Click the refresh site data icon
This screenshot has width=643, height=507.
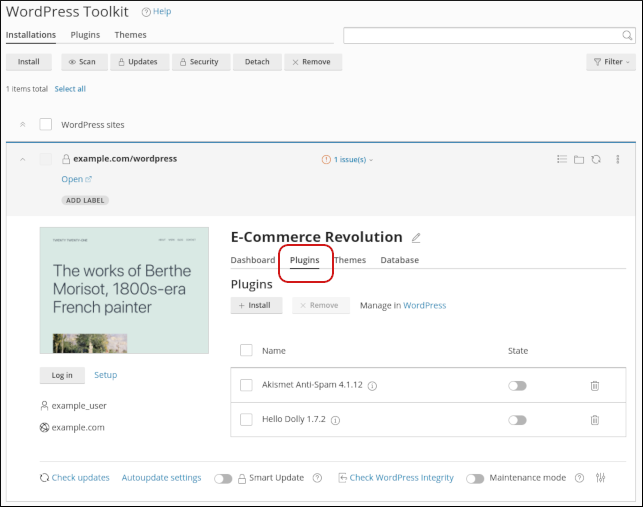point(596,159)
